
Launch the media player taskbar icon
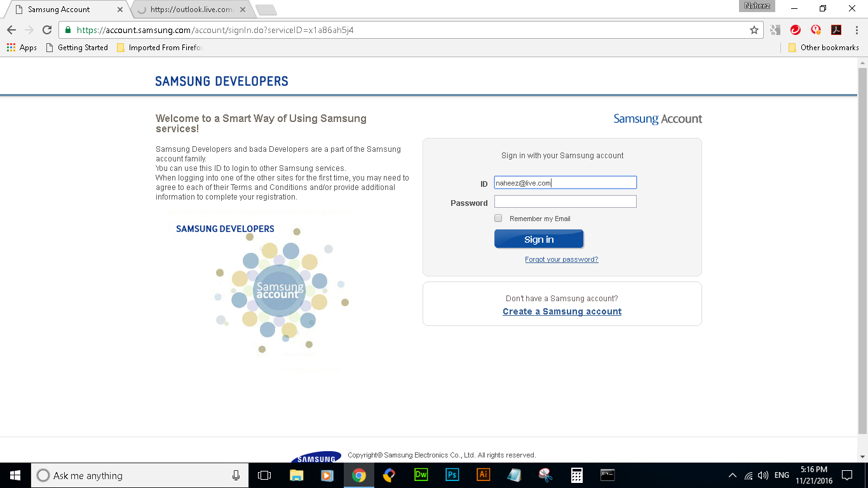coord(327,475)
